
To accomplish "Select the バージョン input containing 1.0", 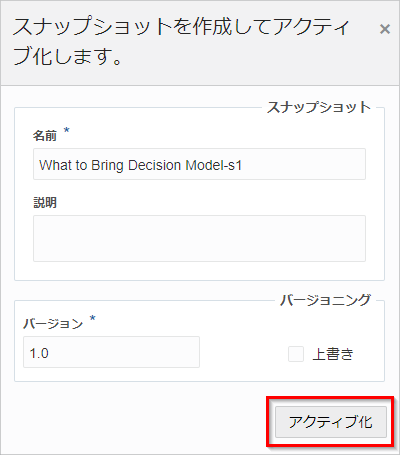I will (111, 352).
